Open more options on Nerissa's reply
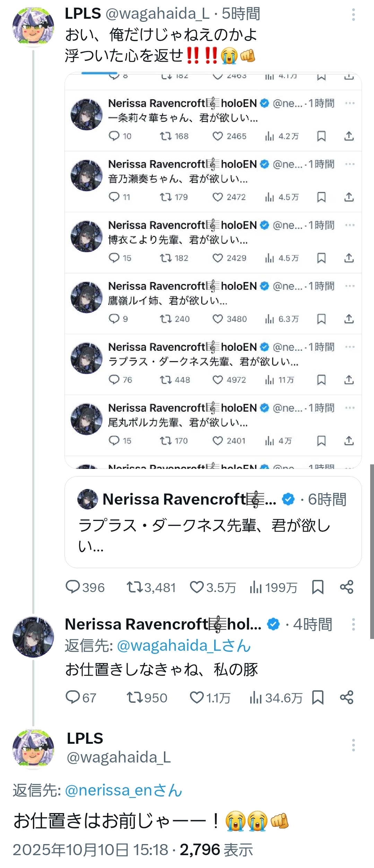This screenshot has height=868, width=374. (353, 624)
